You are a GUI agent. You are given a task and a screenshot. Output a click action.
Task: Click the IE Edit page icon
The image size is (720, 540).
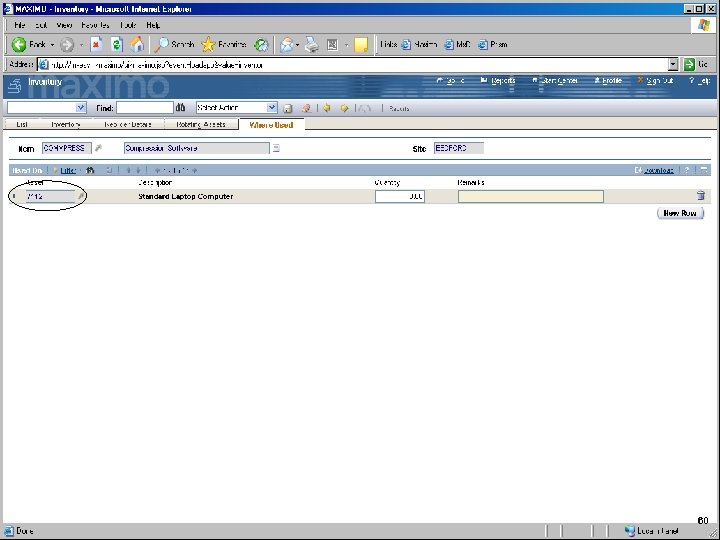(x=332, y=45)
